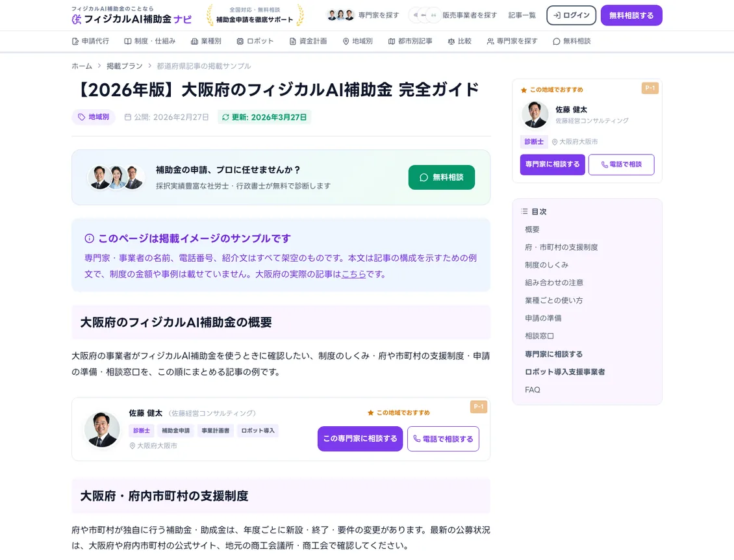The image size is (734, 560).
Task: Click the tag icon in 地域別 badge
Action: [81, 117]
